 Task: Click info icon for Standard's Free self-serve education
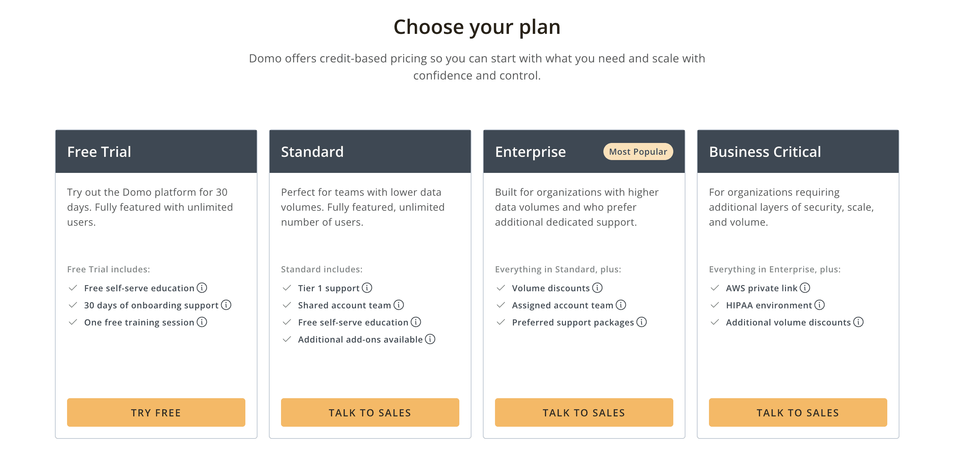pos(416,322)
